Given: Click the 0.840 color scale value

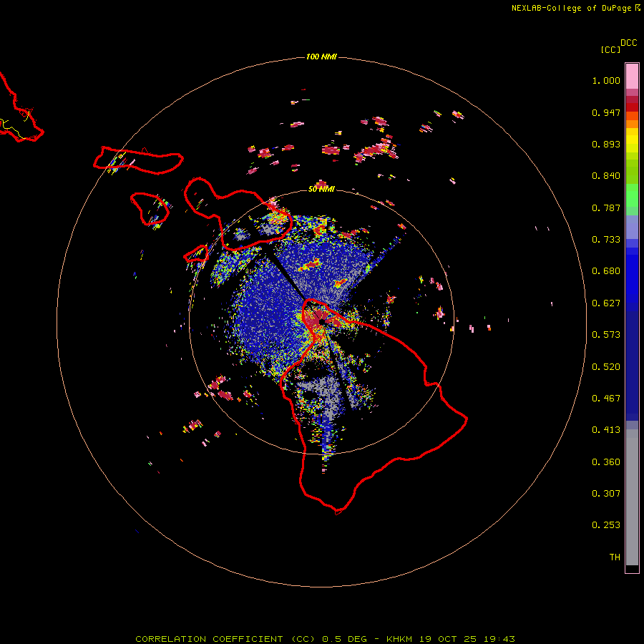Looking at the screenshot, I should pos(606,176).
